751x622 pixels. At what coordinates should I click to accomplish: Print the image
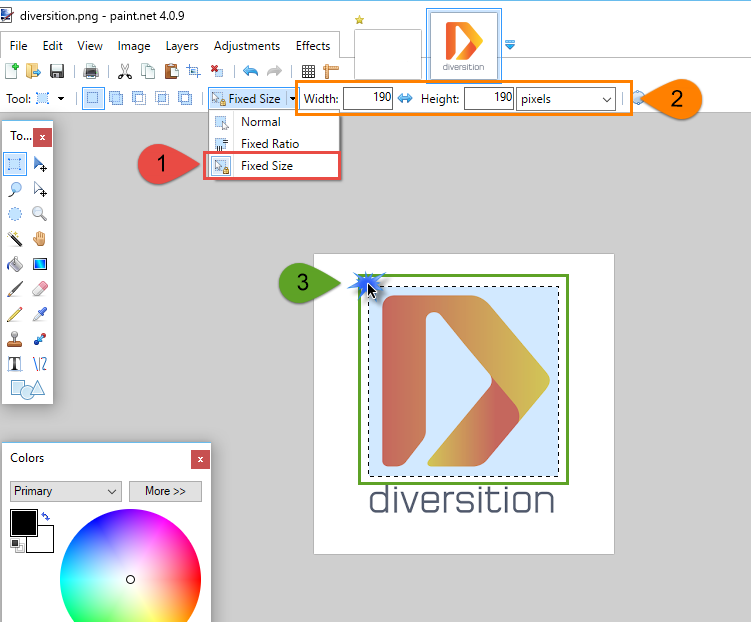click(91, 71)
